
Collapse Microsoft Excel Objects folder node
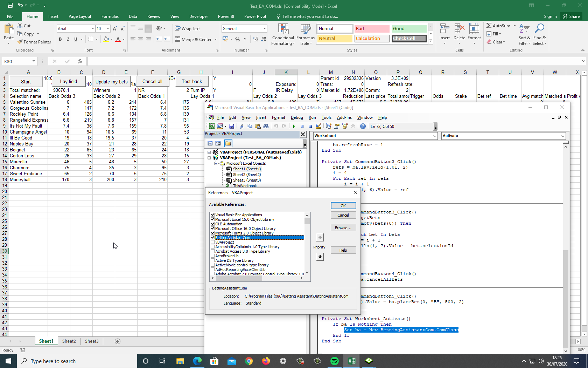coord(215,163)
